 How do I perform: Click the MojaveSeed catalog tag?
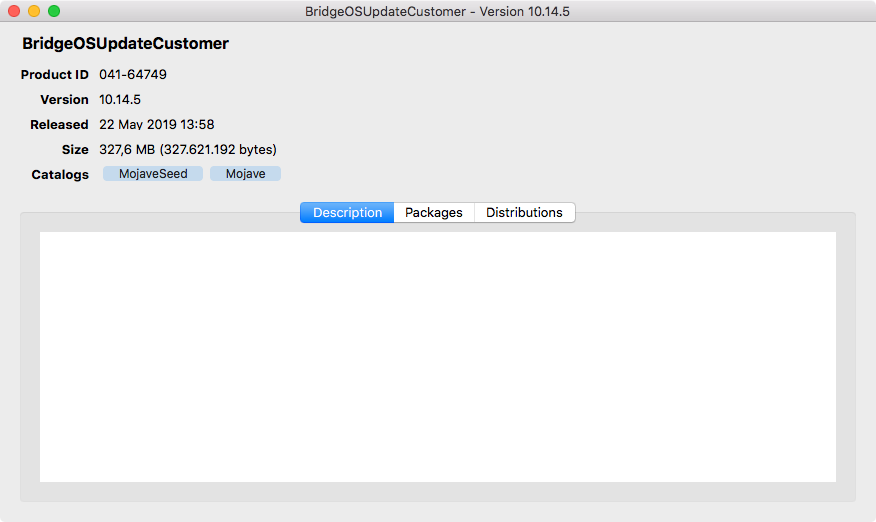click(x=153, y=174)
